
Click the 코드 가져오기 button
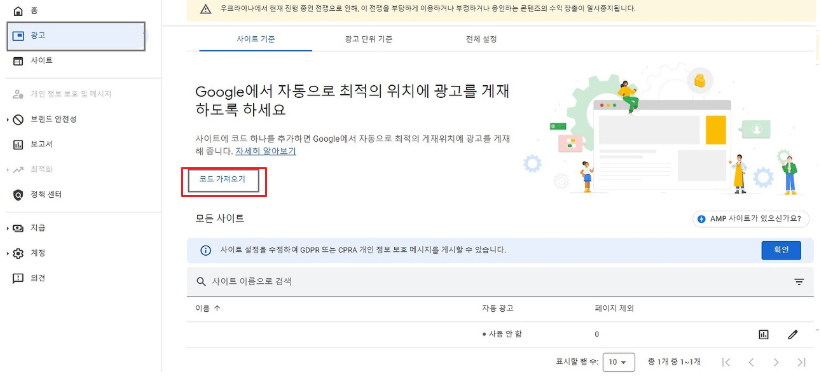223,180
